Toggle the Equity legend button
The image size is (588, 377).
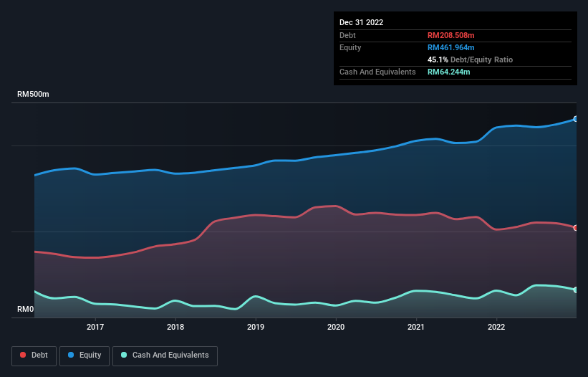(85, 355)
